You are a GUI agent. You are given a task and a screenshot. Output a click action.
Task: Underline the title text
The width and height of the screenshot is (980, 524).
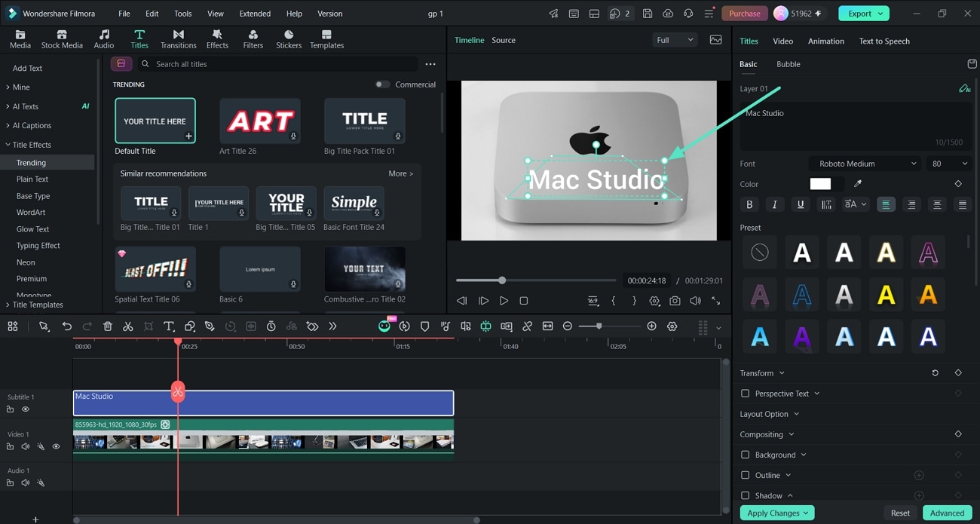tap(801, 204)
